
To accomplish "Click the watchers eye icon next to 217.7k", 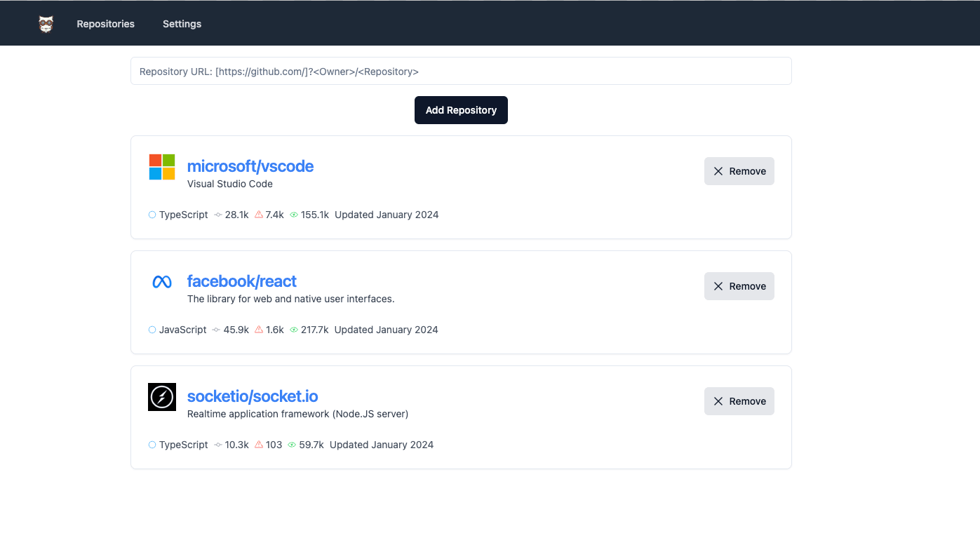I will click(294, 330).
